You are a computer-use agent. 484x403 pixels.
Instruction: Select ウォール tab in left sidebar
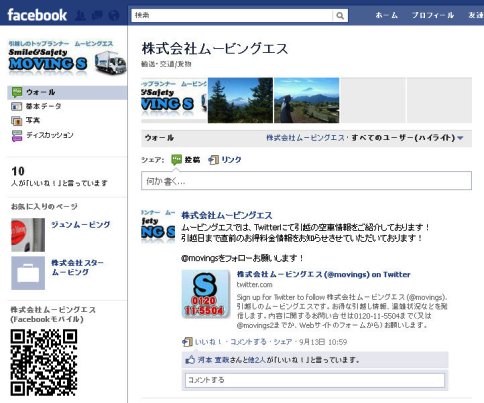67,92
